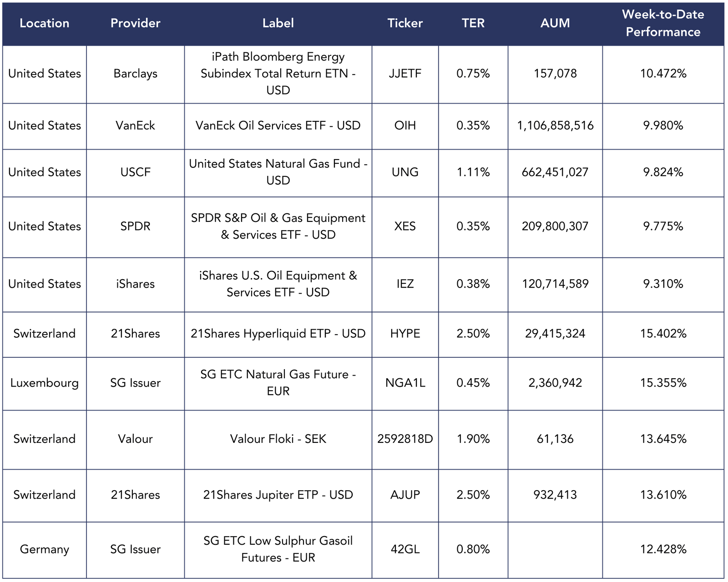The width and height of the screenshot is (728, 582).
Task: Click the Location column header
Action: 44,23
